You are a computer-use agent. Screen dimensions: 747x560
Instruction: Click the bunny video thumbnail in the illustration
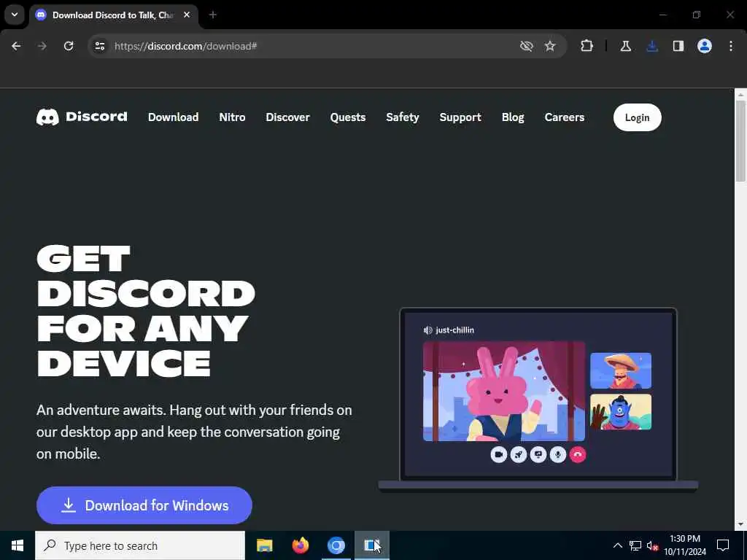pos(504,392)
